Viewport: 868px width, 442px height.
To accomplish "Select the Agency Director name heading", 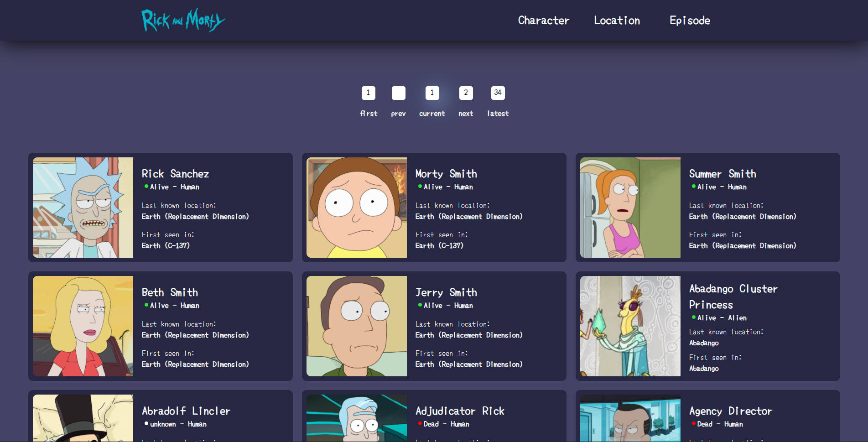I will [x=731, y=411].
